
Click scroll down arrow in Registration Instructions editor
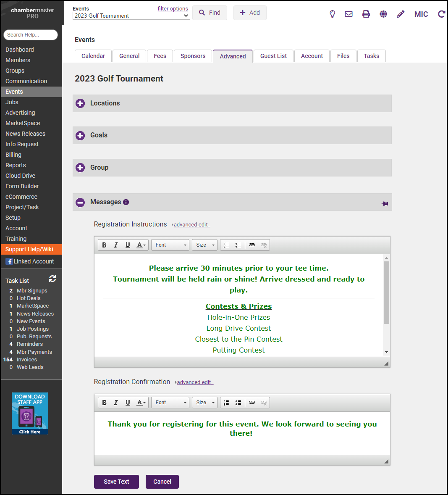(x=386, y=352)
